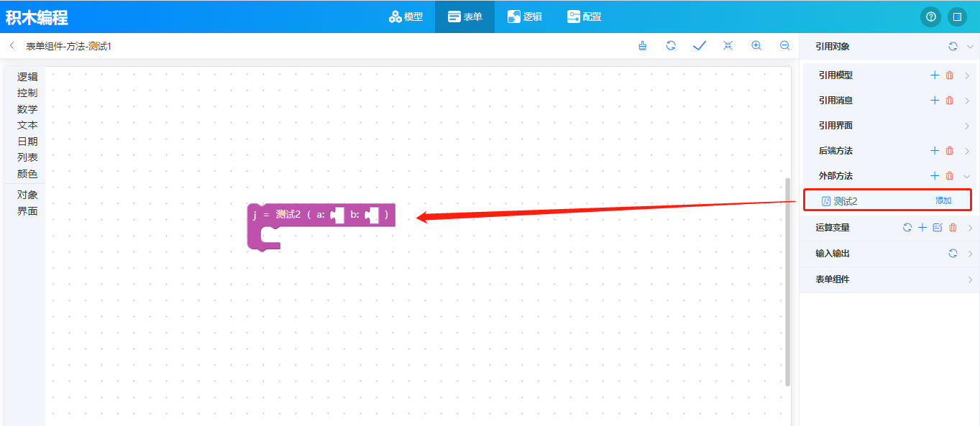Screen dimensions: 980x426
Task: Expand the 输入输出 section chevron
Action: click(970, 254)
